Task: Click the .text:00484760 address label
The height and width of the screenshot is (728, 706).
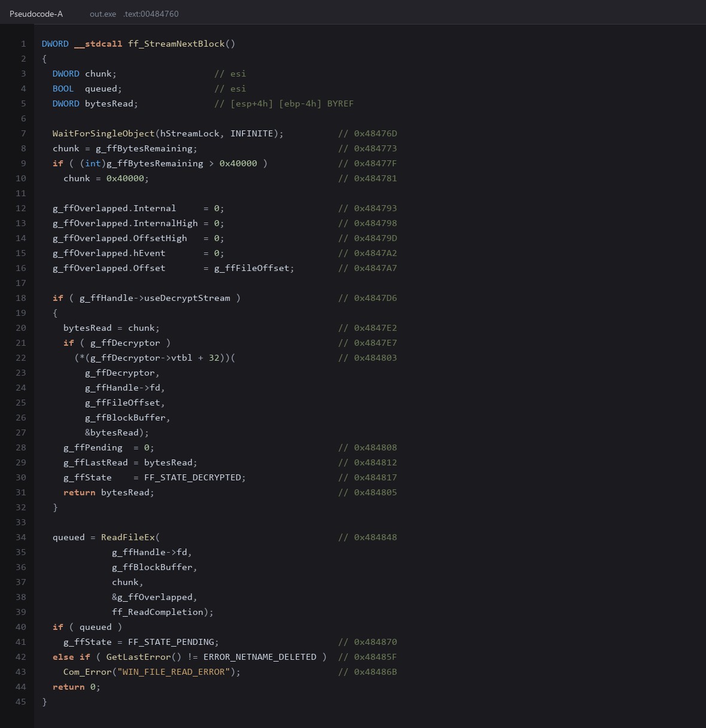Action: point(151,14)
